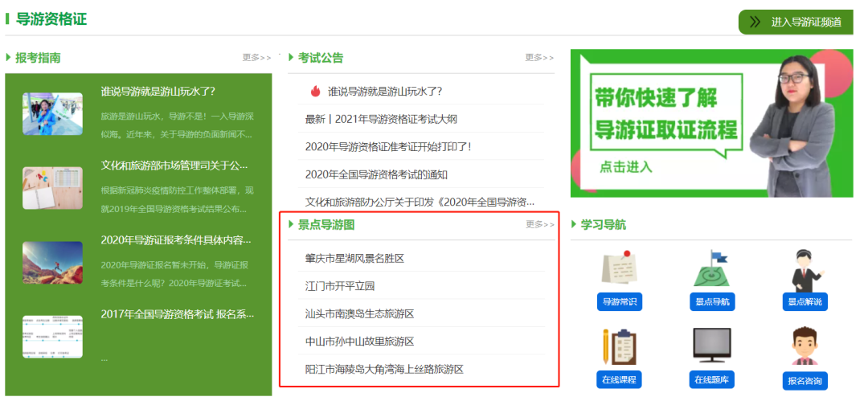Open 2020年导游证报考条件具体内容 article title
The width and height of the screenshot is (868, 401).
pyautogui.click(x=176, y=240)
